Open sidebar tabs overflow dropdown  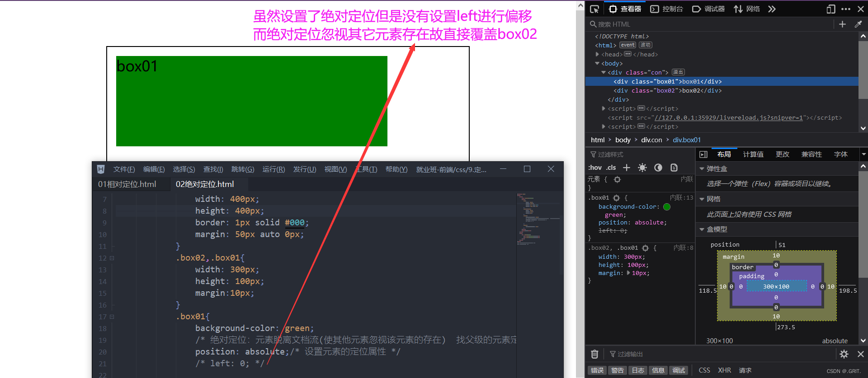tap(863, 154)
